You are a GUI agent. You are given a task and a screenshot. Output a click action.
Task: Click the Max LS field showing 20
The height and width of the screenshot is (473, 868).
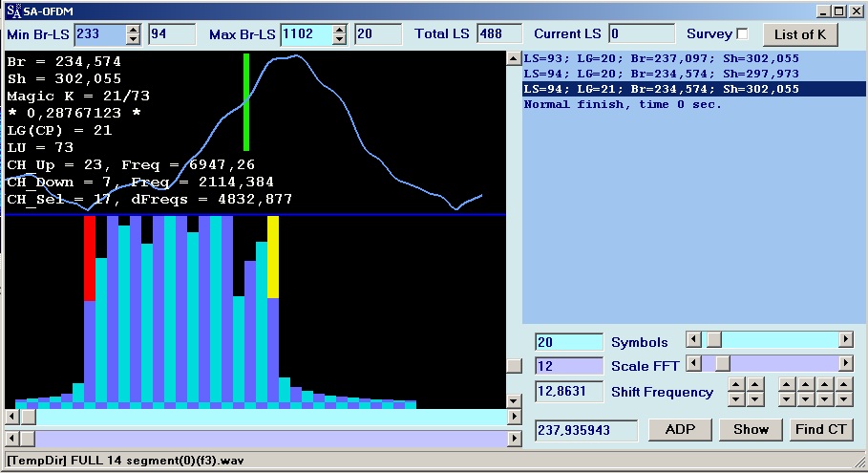click(x=378, y=34)
